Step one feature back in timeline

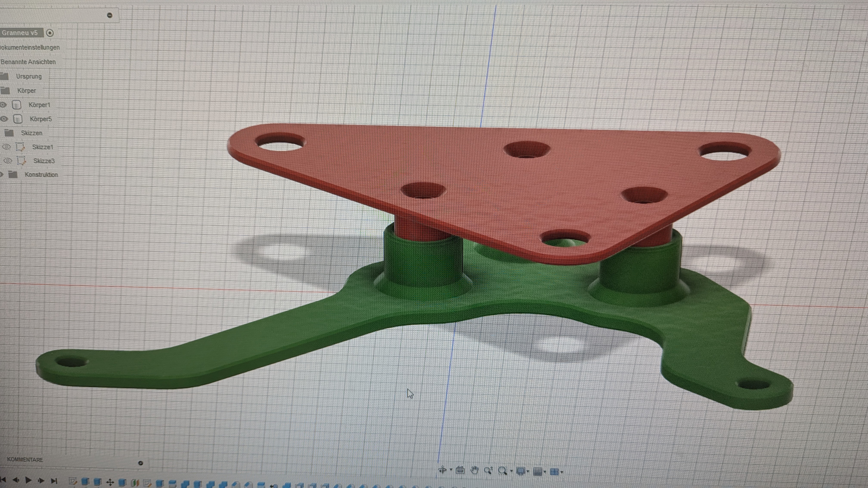click(x=16, y=480)
